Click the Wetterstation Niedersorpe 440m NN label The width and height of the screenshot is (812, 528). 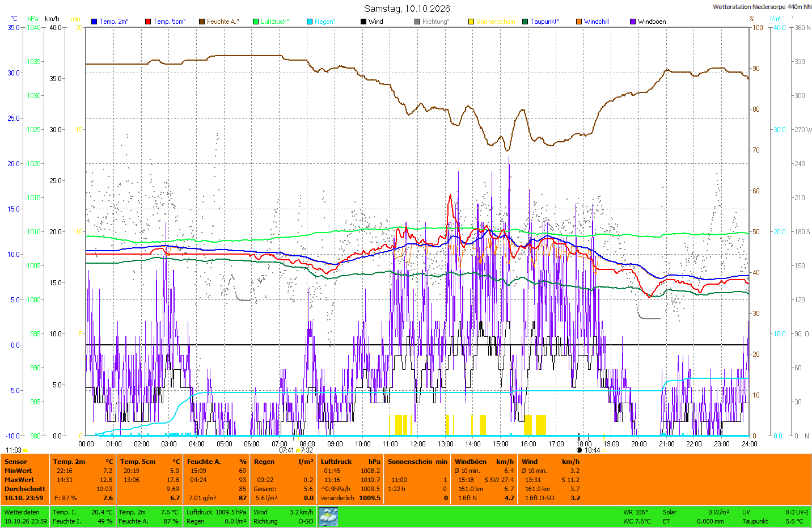pyautogui.click(x=762, y=7)
